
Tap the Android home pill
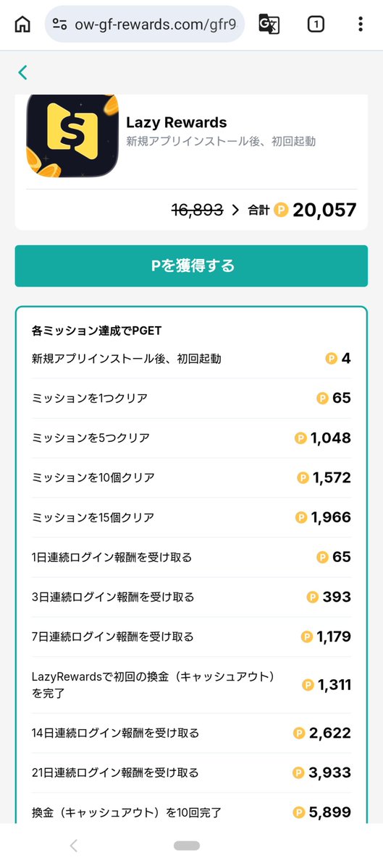click(187, 846)
